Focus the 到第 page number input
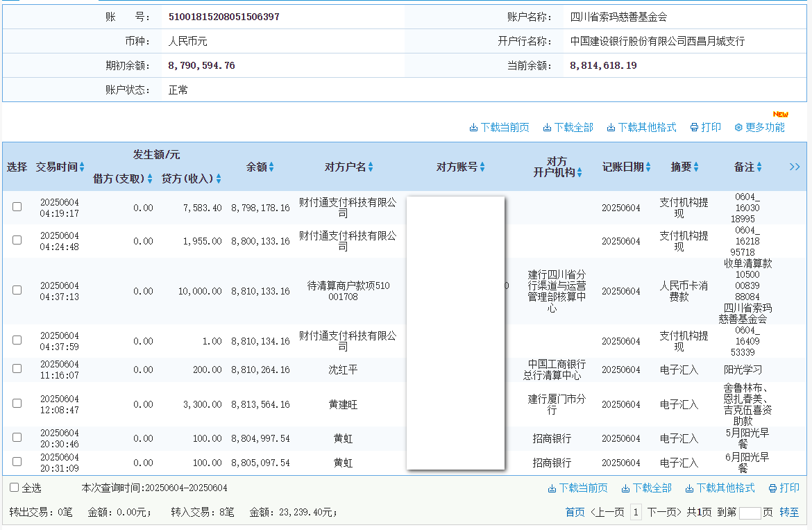This screenshot has width=812, height=530. pyautogui.click(x=750, y=513)
